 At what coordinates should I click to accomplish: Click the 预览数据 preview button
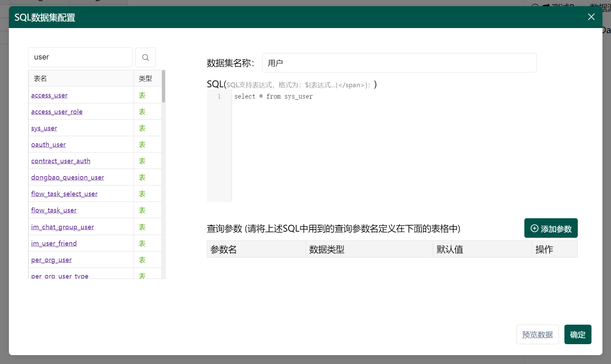pyautogui.click(x=537, y=335)
